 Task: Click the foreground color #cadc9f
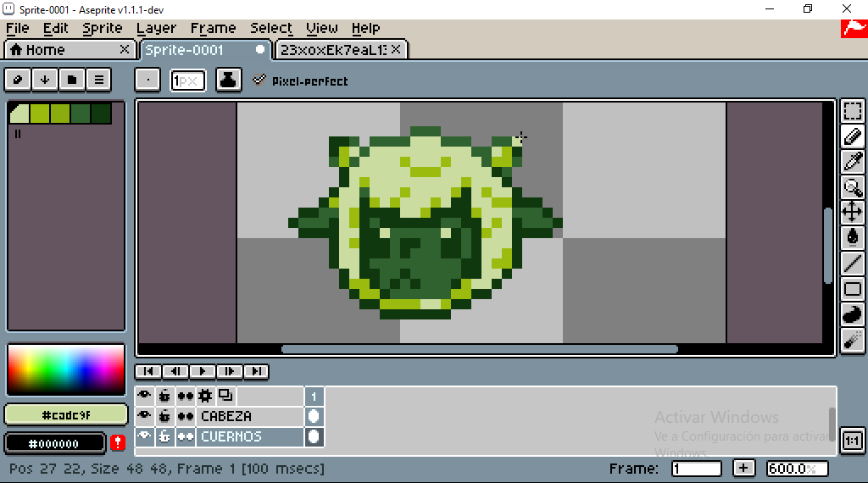click(x=66, y=415)
